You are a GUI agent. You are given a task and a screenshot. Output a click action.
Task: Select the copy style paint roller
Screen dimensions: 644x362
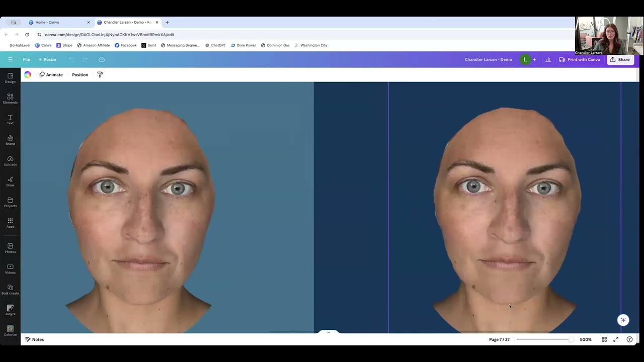point(100,74)
